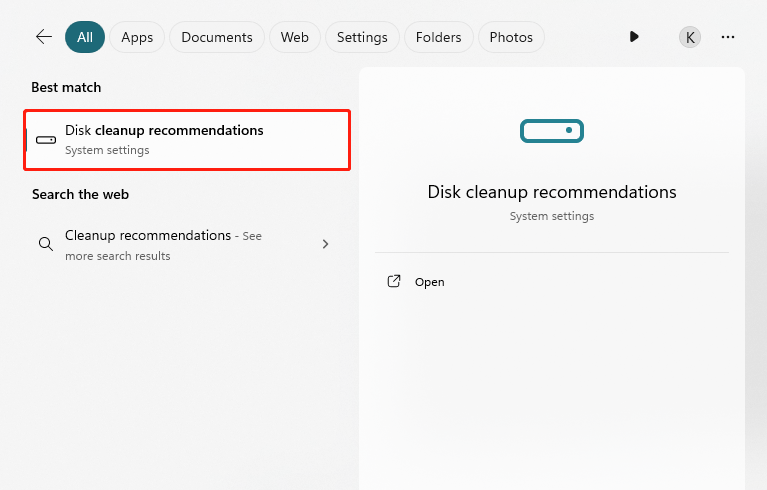
Task: Click the magnifier icon beside Cleanup recommendations
Action: point(46,244)
